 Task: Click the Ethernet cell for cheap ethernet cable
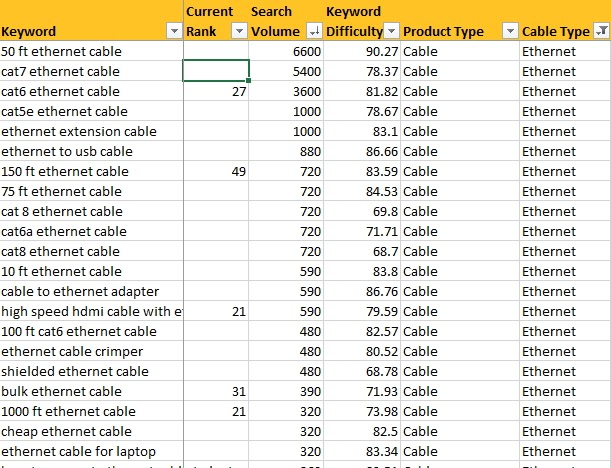point(565,431)
